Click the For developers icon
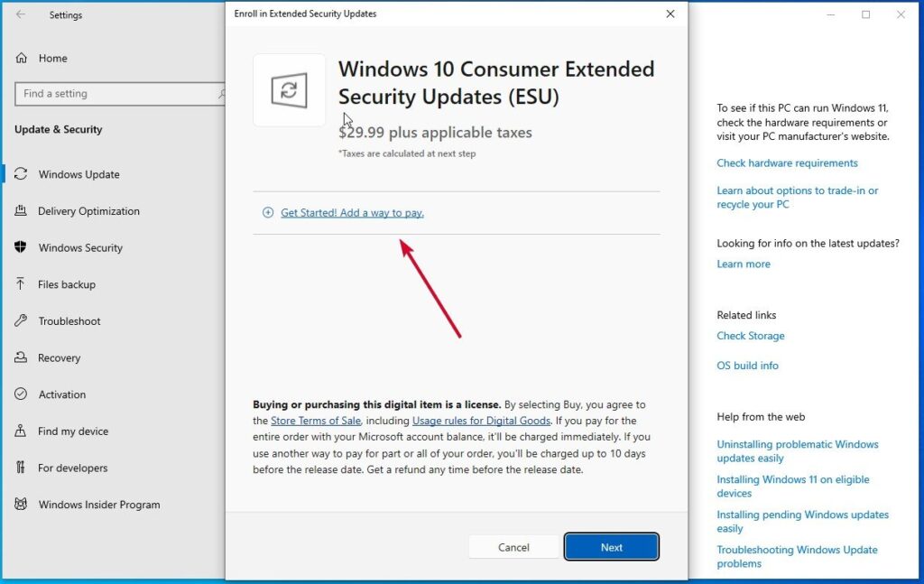Screen dimensions: 924x584 click(20, 468)
